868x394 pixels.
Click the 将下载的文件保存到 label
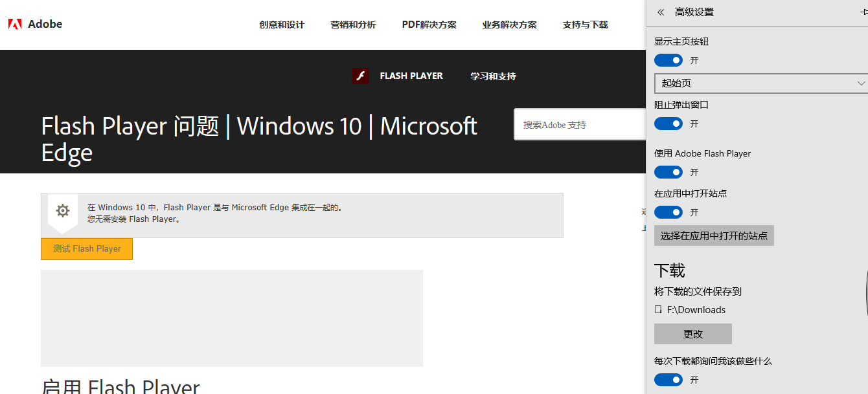point(698,292)
